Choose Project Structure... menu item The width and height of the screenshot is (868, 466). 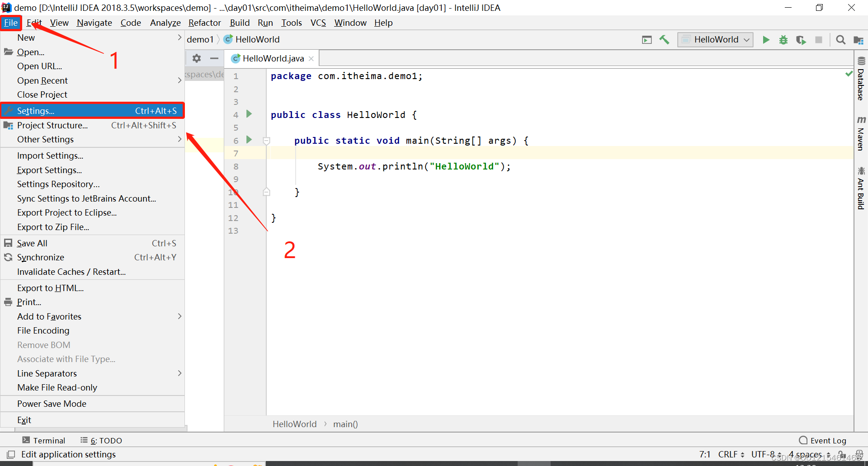click(93, 125)
